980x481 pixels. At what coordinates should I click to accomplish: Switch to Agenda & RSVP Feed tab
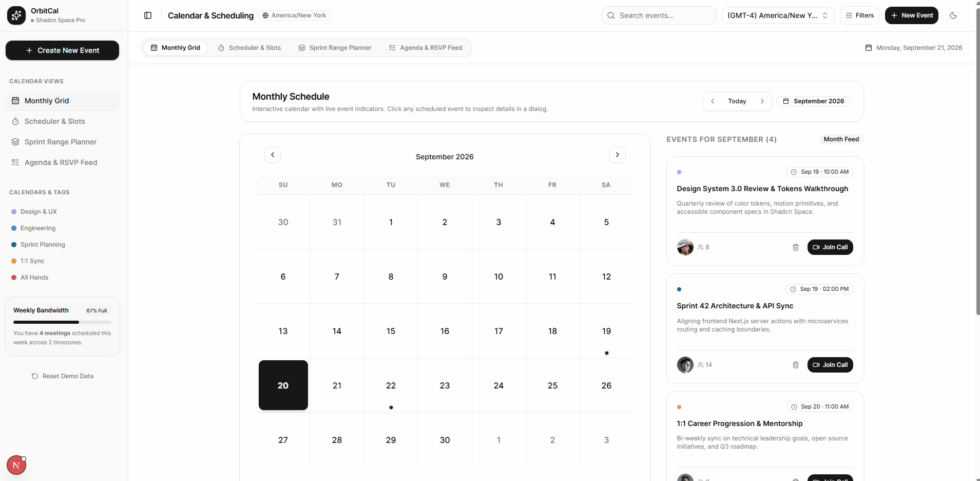coord(426,48)
